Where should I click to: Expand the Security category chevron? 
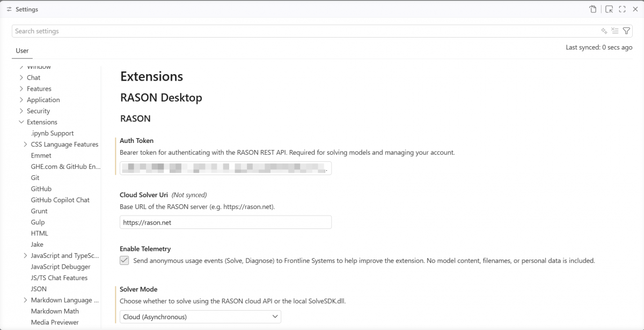click(21, 111)
